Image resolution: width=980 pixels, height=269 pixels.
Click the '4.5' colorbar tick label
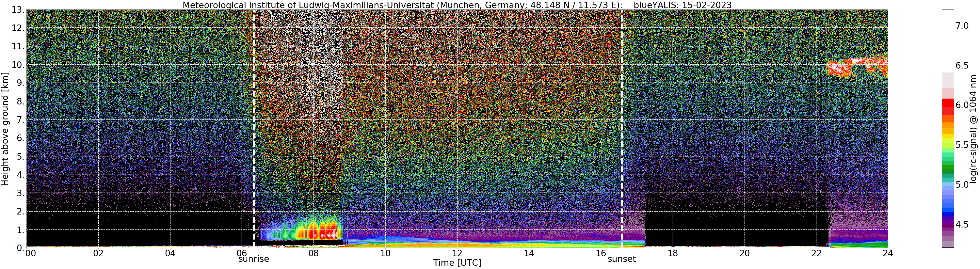point(962,224)
